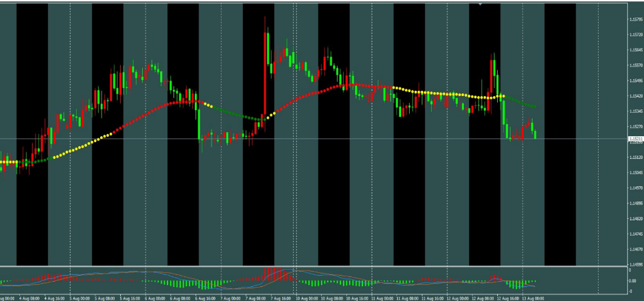This screenshot has height=301, width=644.
Task: Click price scale value 1.15345
Action: pyautogui.click(x=636, y=111)
